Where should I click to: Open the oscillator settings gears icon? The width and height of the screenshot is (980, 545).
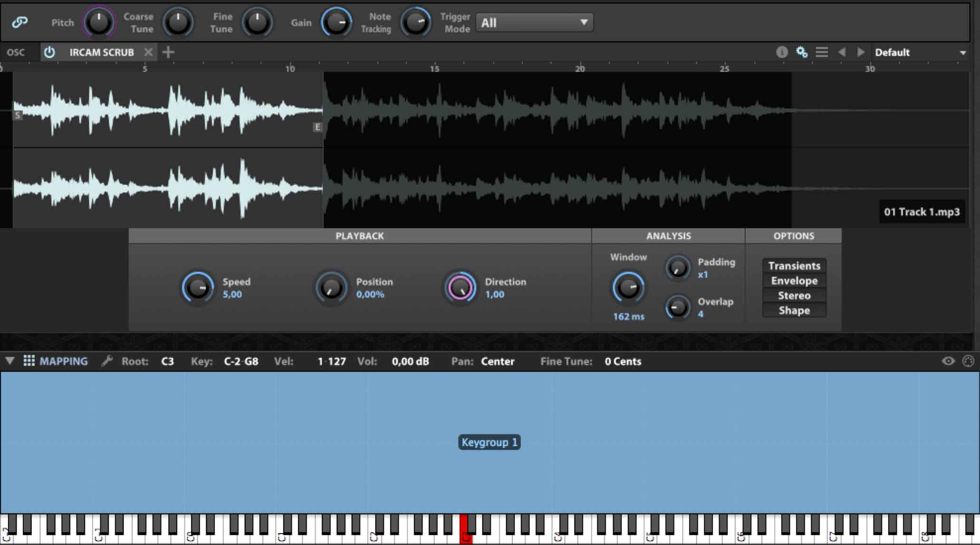point(802,52)
